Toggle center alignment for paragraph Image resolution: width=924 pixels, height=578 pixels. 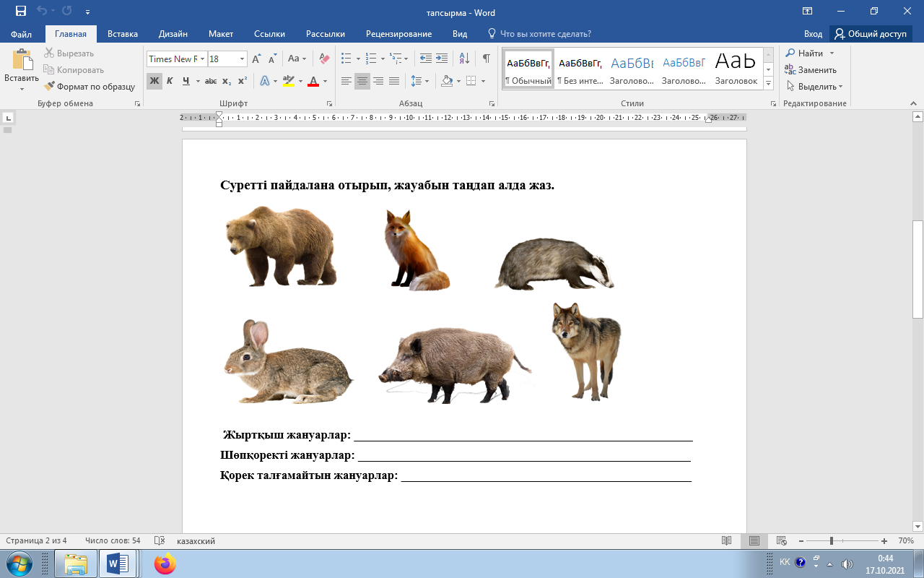[362, 81]
